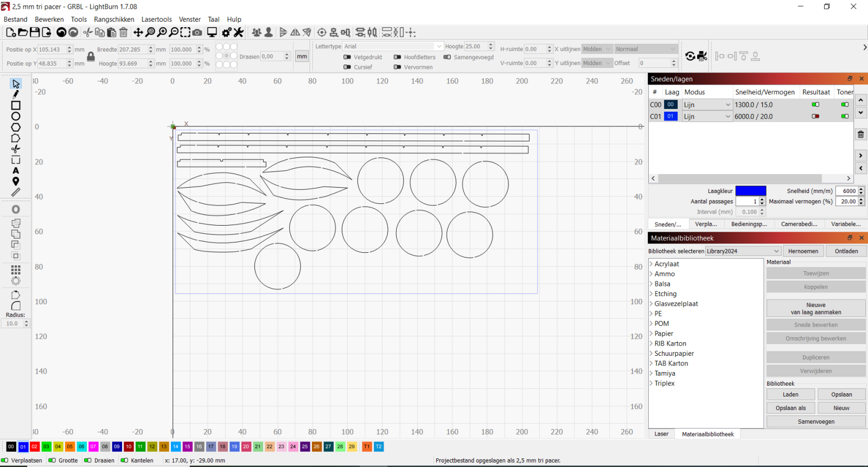Toggle the aspect ratio lock icon
Screen dimensions: 868x467
pos(91,56)
